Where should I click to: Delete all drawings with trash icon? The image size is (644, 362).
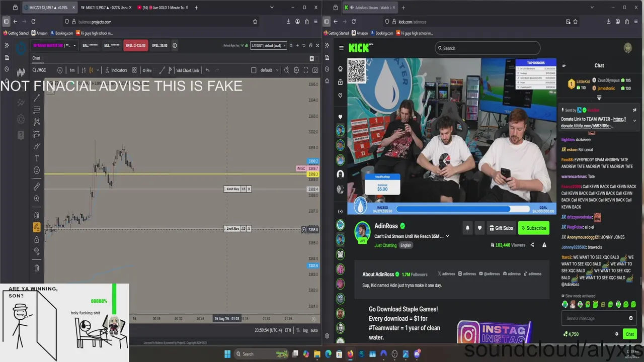[x=37, y=268]
